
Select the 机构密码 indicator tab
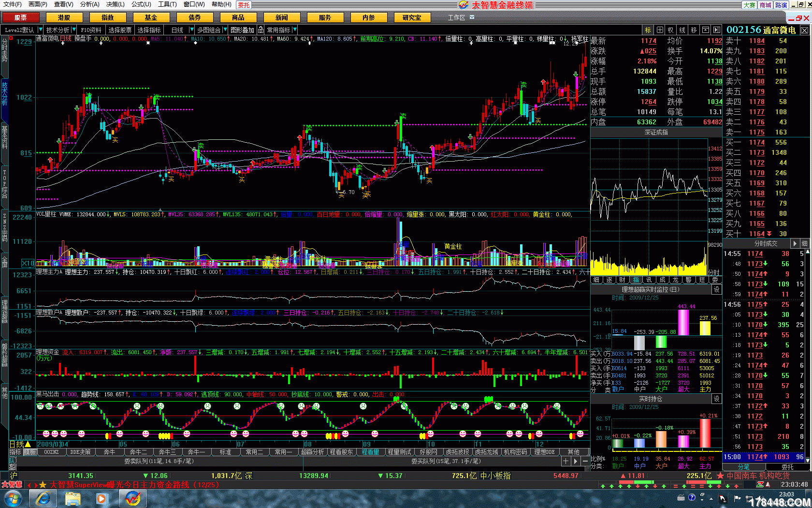(x=516, y=452)
